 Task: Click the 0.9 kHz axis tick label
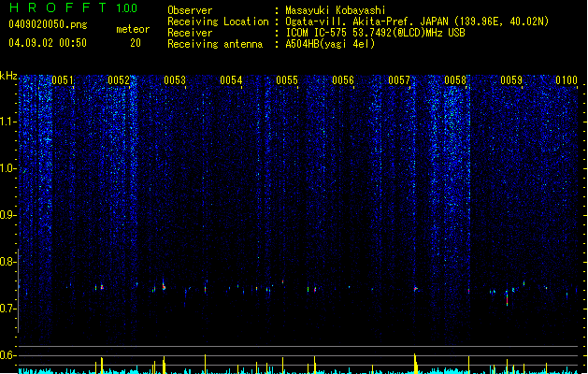pyautogui.click(x=8, y=215)
